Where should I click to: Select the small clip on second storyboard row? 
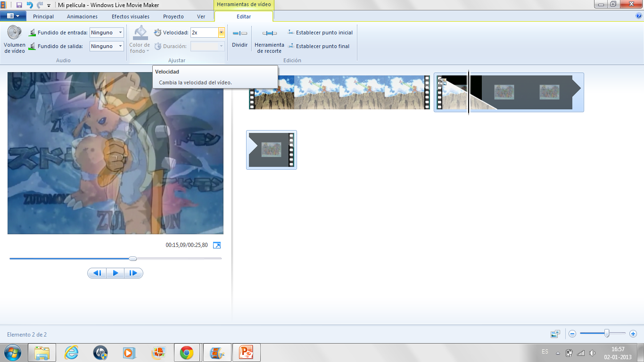(x=272, y=150)
